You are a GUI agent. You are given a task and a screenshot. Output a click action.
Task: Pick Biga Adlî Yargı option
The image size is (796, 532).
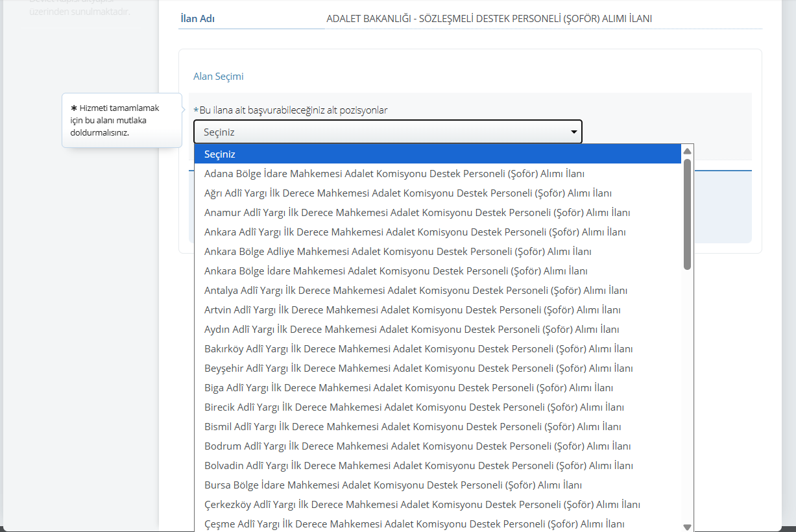click(x=438, y=388)
